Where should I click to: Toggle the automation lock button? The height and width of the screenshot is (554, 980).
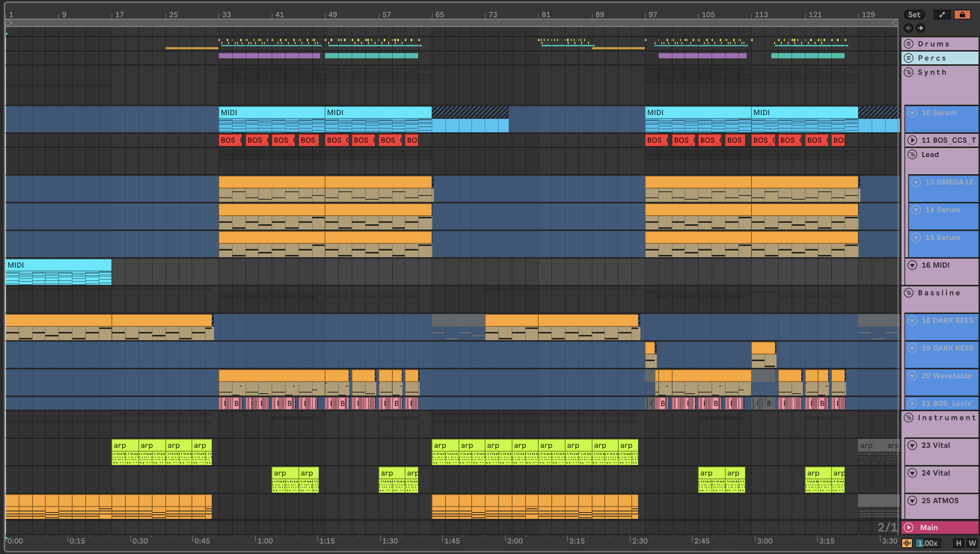pos(962,15)
